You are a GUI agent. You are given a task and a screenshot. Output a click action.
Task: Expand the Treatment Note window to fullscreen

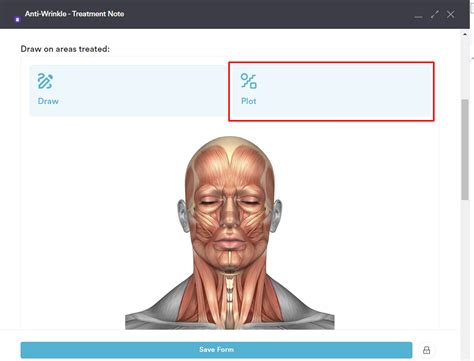point(434,14)
